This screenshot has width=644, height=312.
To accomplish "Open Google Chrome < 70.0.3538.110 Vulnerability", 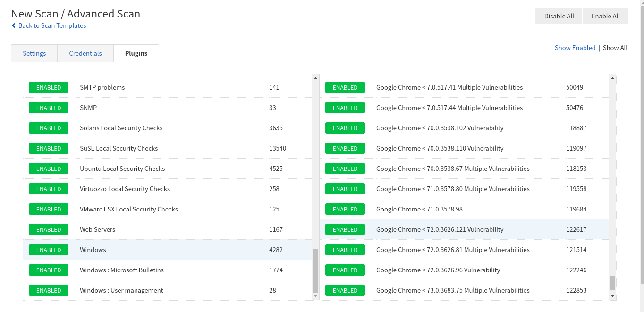I will tap(440, 148).
